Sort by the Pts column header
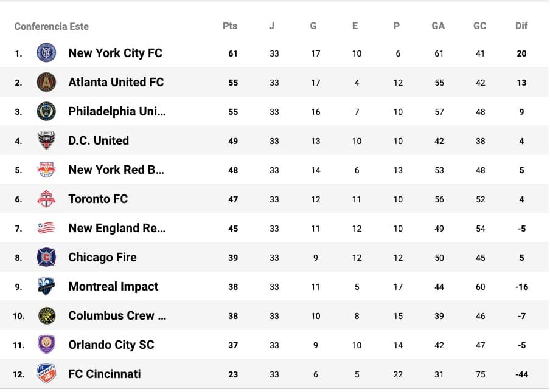The width and height of the screenshot is (550, 392). [230, 26]
